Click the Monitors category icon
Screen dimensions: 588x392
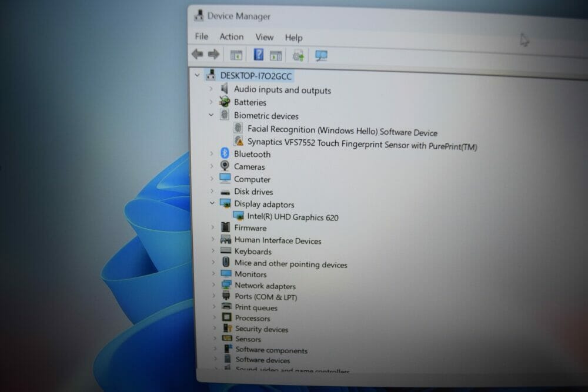[x=226, y=273]
